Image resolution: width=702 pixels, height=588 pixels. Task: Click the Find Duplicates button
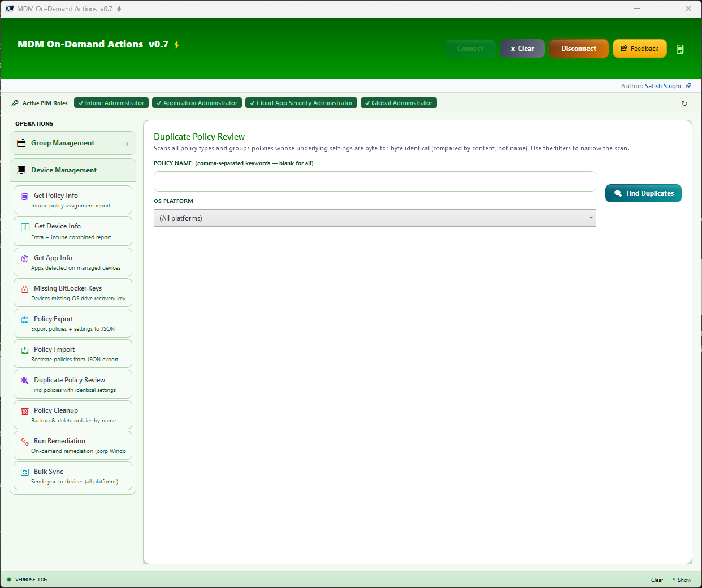pyautogui.click(x=643, y=193)
